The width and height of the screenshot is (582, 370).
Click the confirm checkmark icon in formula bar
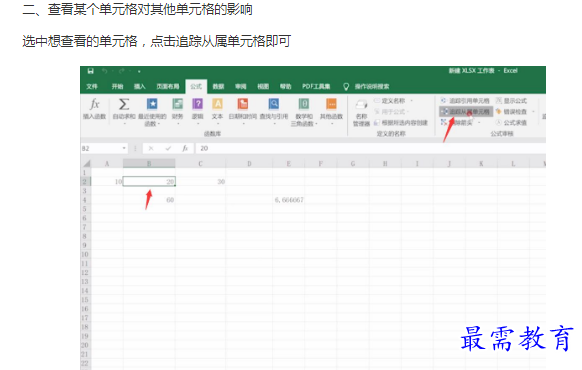tap(168, 148)
